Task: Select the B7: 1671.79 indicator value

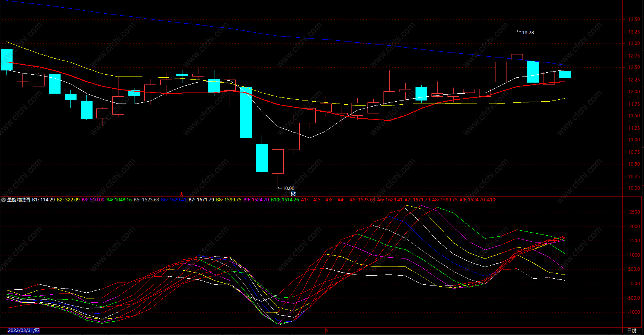Action: click(201, 200)
